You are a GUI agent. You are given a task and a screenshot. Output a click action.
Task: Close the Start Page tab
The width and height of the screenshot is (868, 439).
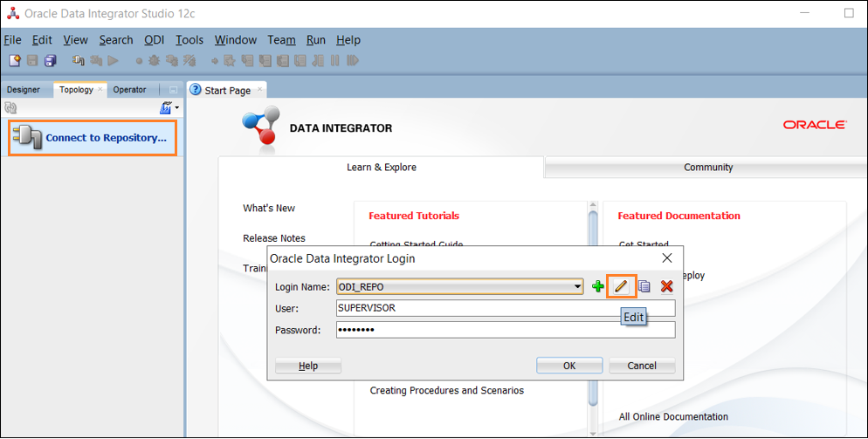point(259,89)
